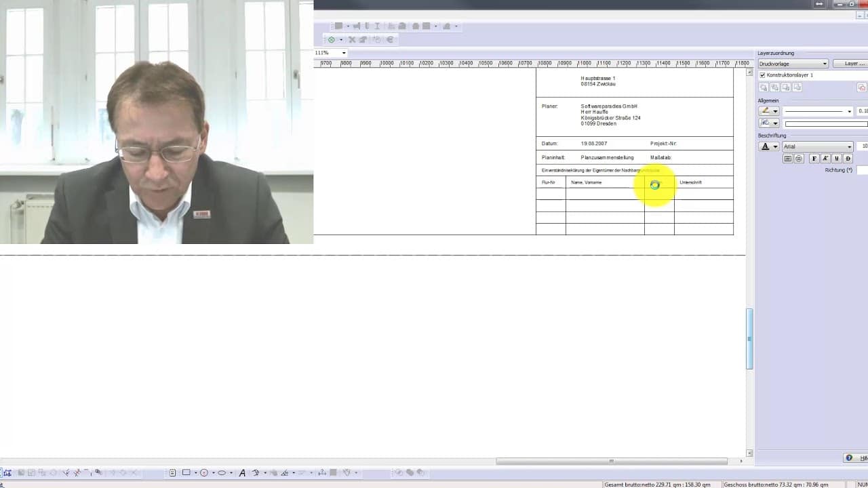Click first layer order icon below Konstruktionslayer
This screenshot has width=868, height=488.
coord(764,87)
